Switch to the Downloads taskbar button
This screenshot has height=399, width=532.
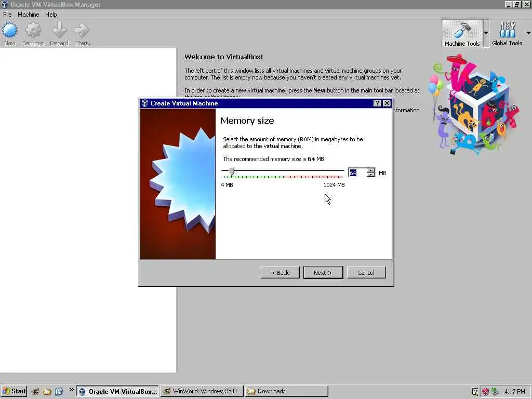coord(287,391)
